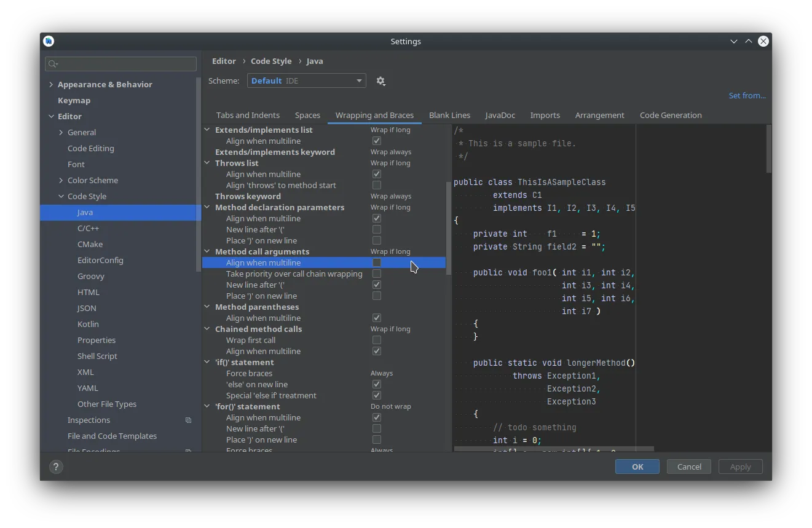Switch to the Code Generation tab
The width and height of the screenshot is (812, 528).
(671, 115)
